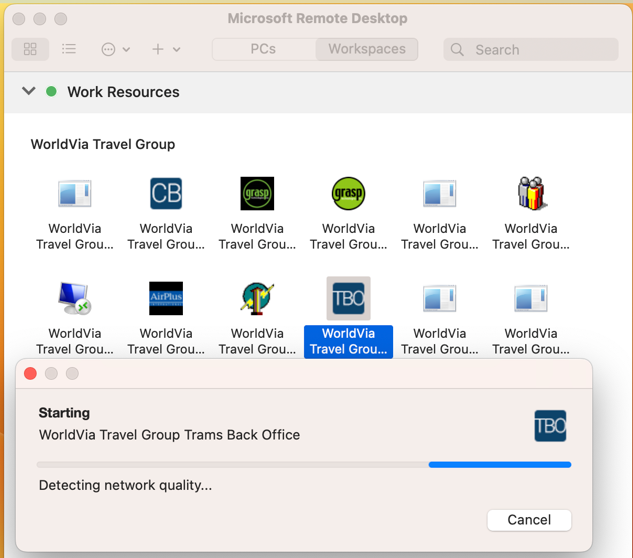Switch to list view icon
The width and height of the screenshot is (633, 558).
(x=69, y=49)
